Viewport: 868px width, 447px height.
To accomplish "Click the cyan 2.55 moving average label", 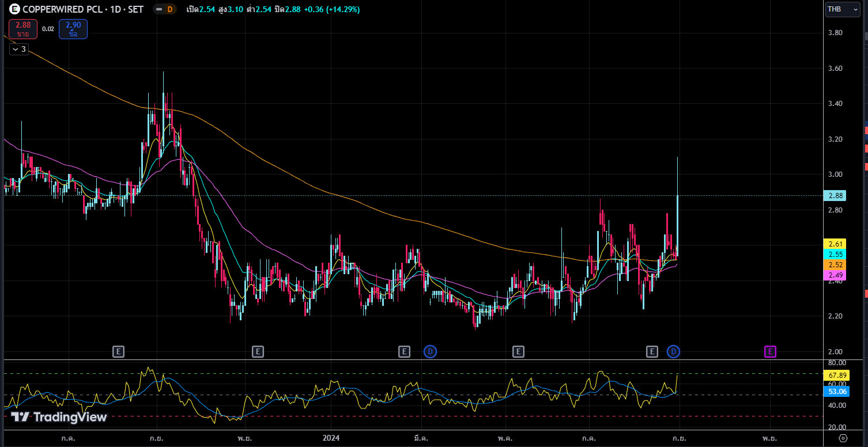I will pyautogui.click(x=836, y=255).
